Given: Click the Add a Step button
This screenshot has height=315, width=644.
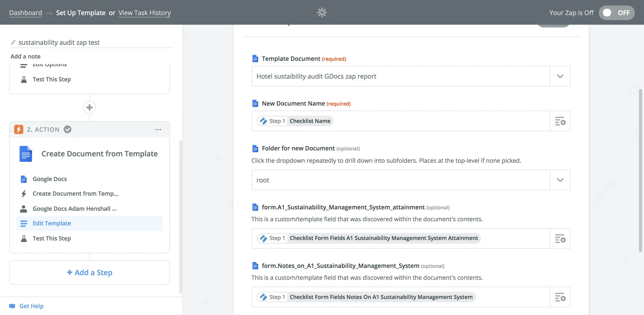Looking at the screenshot, I should pyautogui.click(x=90, y=272).
